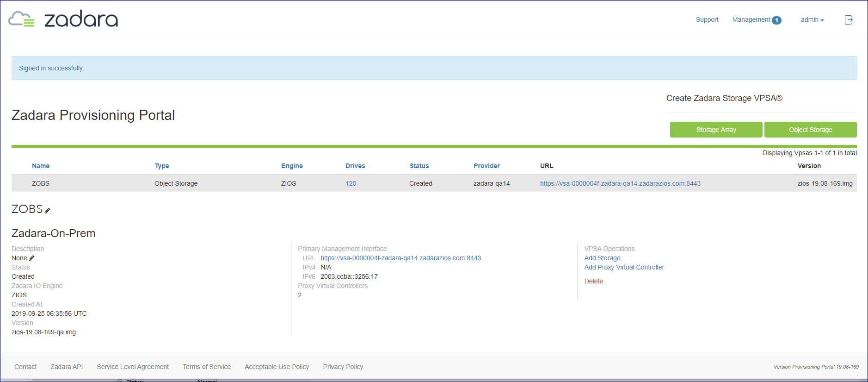Click Add Proxy Virtual Controller
The image size is (868, 382).
tap(624, 267)
